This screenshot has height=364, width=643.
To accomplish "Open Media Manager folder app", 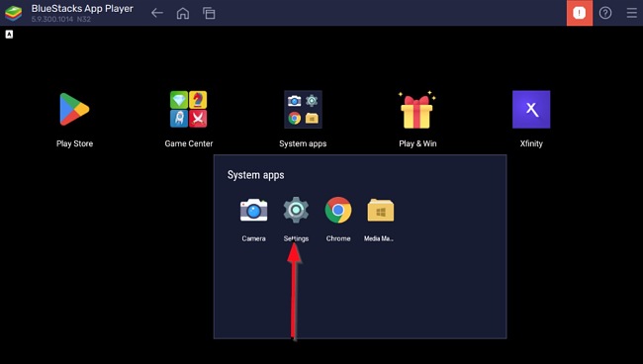I will (381, 211).
